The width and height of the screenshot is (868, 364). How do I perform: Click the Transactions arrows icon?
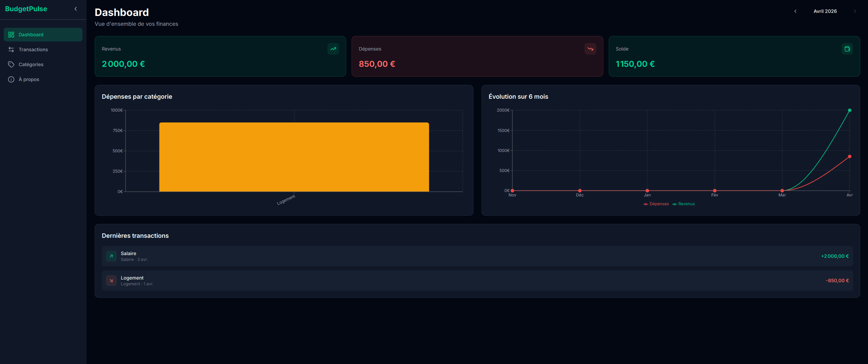[x=11, y=50]
